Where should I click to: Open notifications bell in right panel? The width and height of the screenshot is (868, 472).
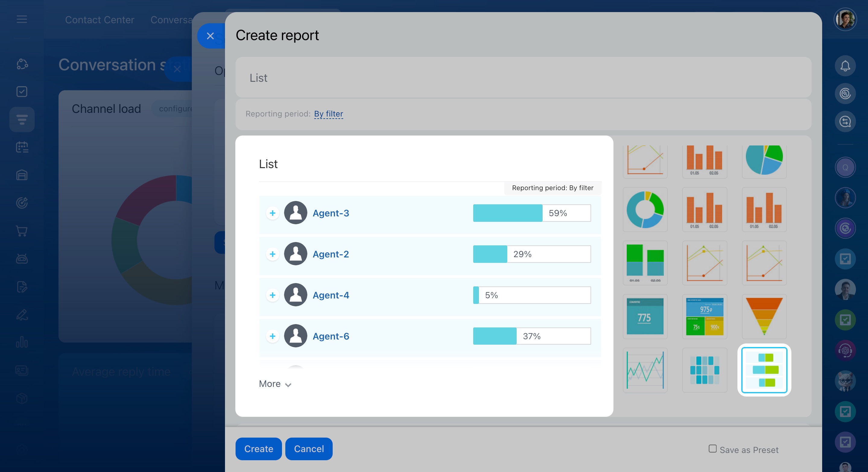(845, 66)
